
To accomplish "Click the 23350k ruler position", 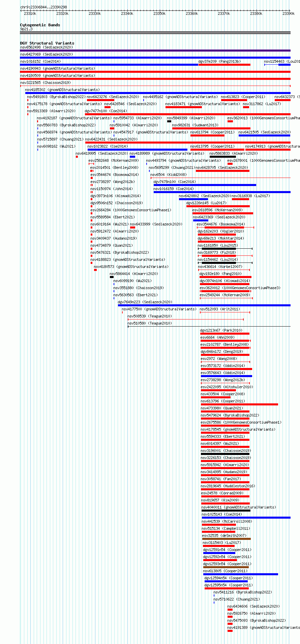I will (x=159, y=13).
